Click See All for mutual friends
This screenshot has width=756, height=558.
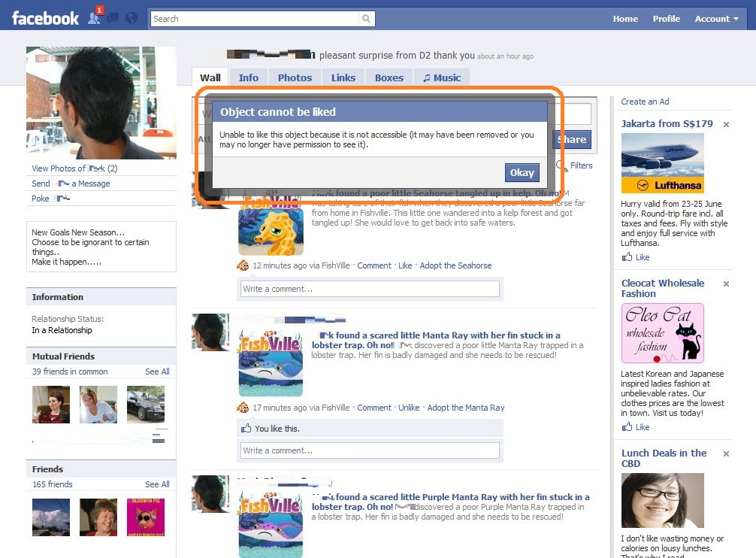point(157,371)
